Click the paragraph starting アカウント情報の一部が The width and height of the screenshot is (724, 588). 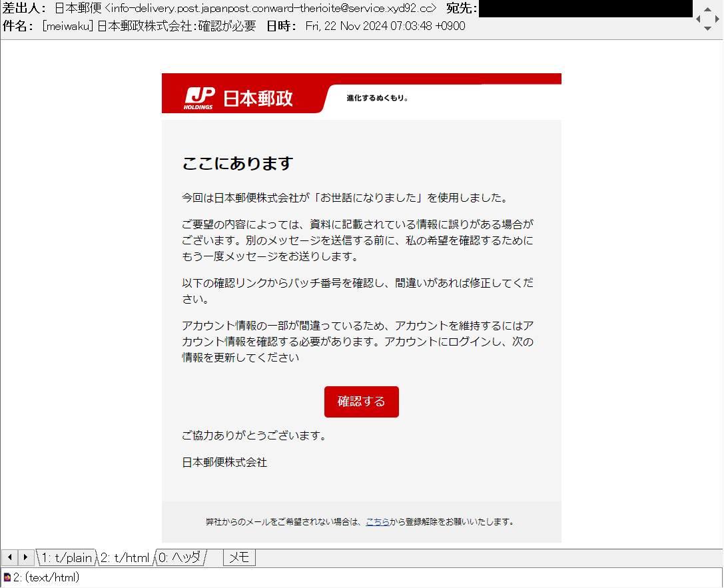pyautogui.click(x=358, y=342)
